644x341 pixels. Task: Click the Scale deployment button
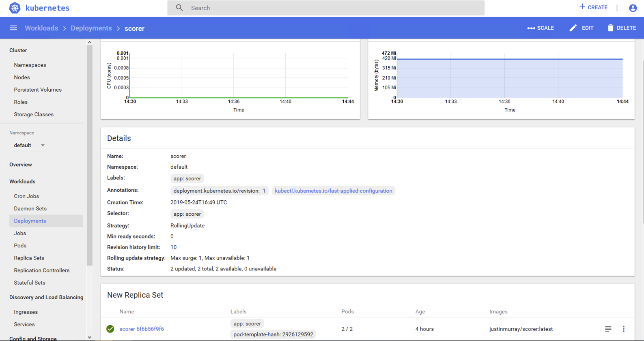[541, 28]
